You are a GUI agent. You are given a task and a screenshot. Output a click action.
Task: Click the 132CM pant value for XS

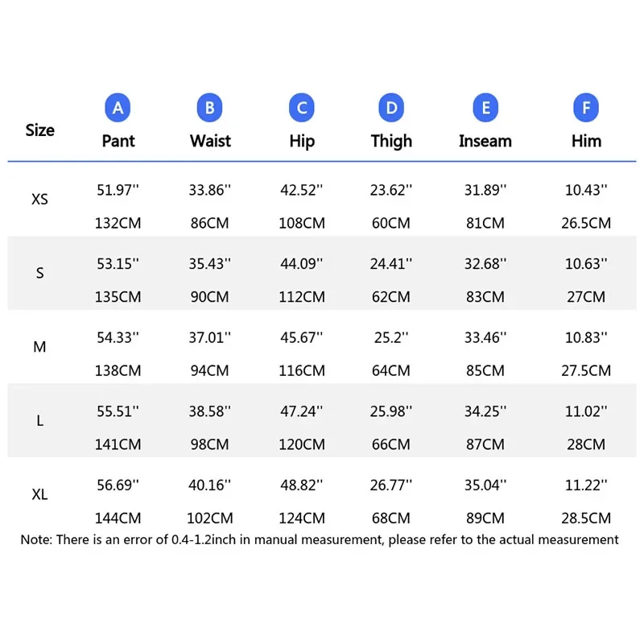point(118,223)
